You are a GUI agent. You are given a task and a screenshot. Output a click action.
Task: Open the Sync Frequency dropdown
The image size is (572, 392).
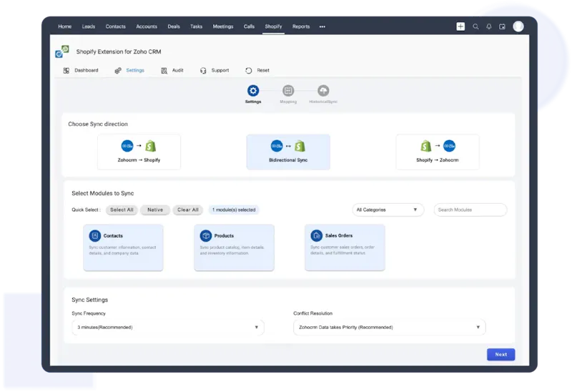pos(168,328)
